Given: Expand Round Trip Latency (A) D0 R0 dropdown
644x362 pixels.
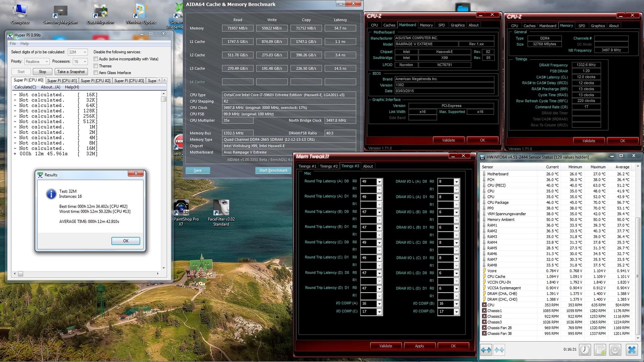Looking at the screenshot, I should tap(379, 182).
